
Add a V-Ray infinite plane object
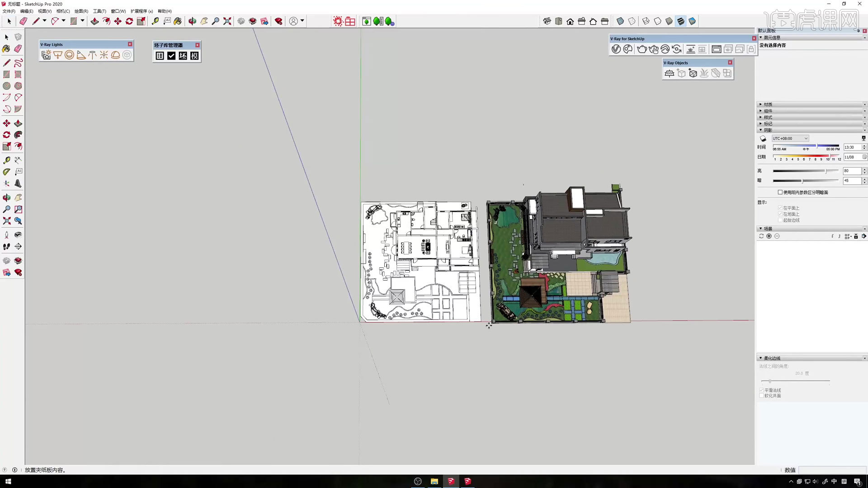[670, 73]
